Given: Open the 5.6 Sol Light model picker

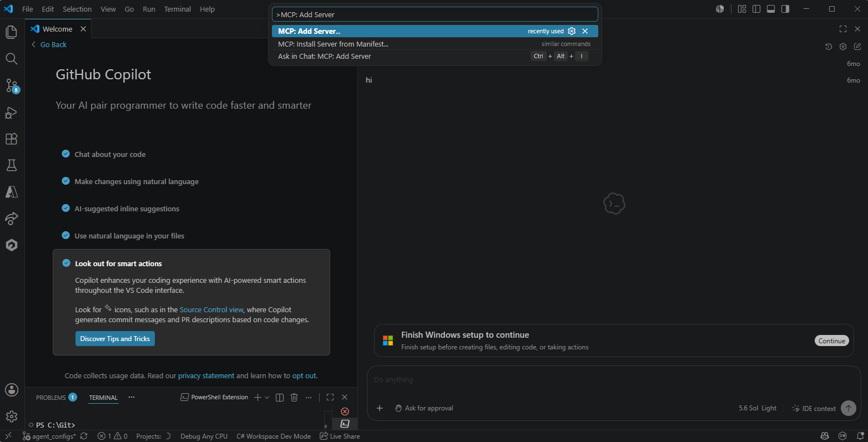Looking at the screenshot, I should 758,408.
